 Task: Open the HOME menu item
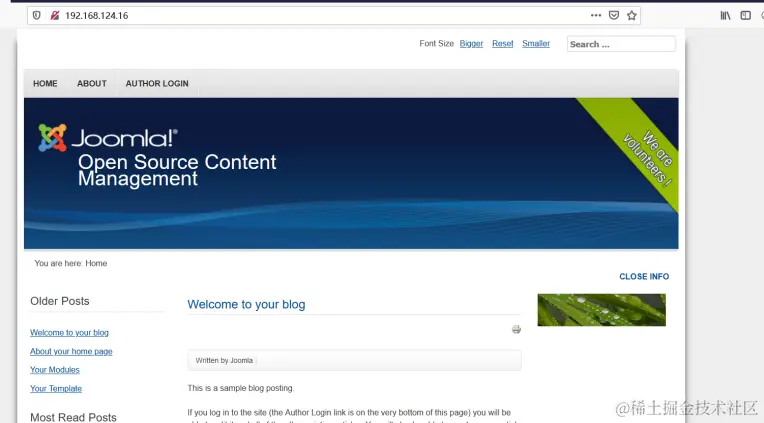click(x=45, y=83)
